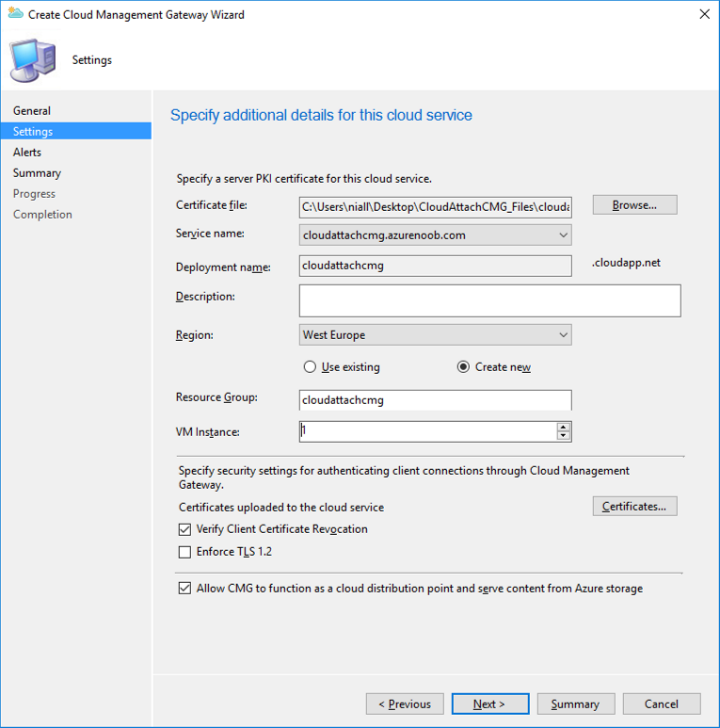Click the cloud wizard title bar icon
The image size is (720, 728).
(15, 13)
